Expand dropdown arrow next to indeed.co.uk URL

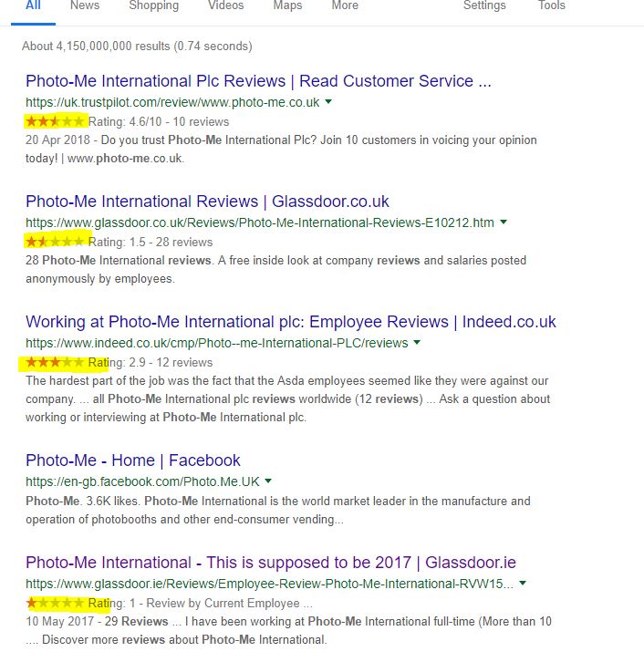coord(417,343)
